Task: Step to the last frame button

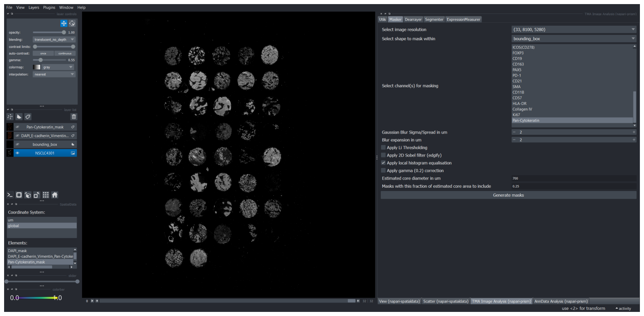Action: click(358, 301)
